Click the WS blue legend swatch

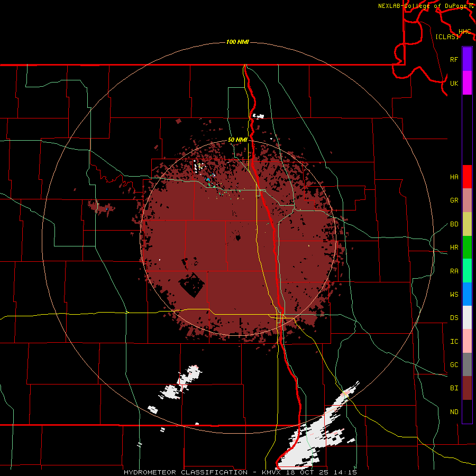pyautogui.click(x=467, y=294)
